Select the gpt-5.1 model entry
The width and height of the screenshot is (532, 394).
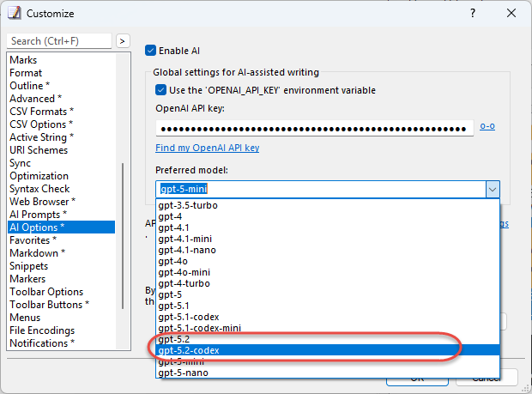(328, 306)
